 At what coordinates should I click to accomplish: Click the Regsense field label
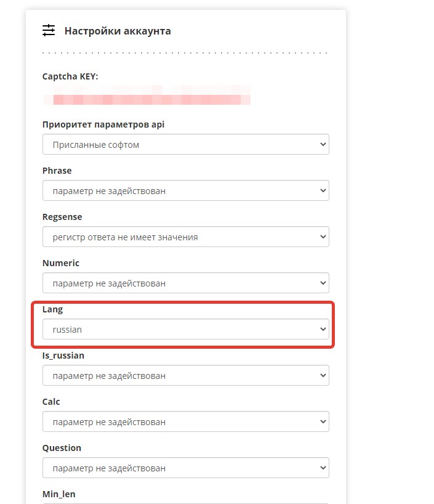pos(62,217)
